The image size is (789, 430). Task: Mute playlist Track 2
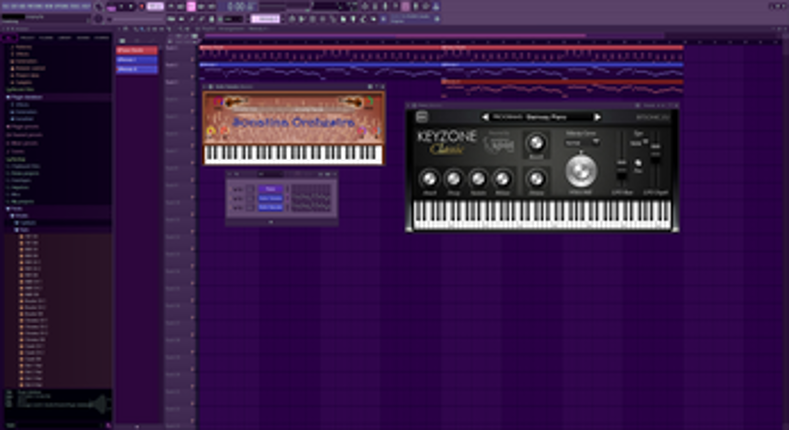[193, 76]
